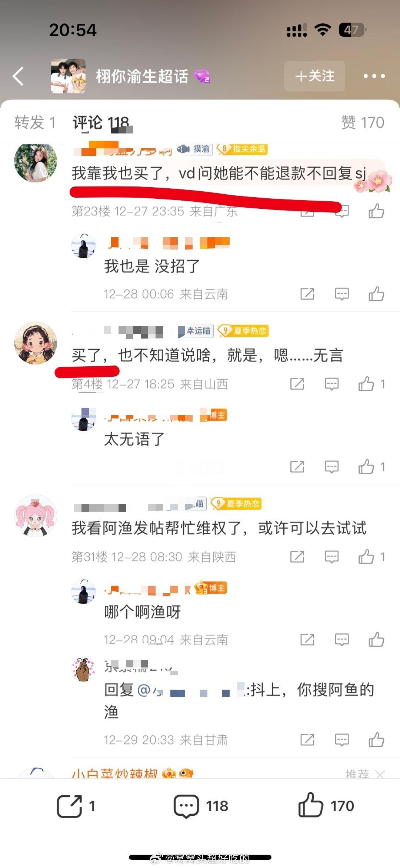Like the 我也是 没招了 reply

(x=376, y=294)
